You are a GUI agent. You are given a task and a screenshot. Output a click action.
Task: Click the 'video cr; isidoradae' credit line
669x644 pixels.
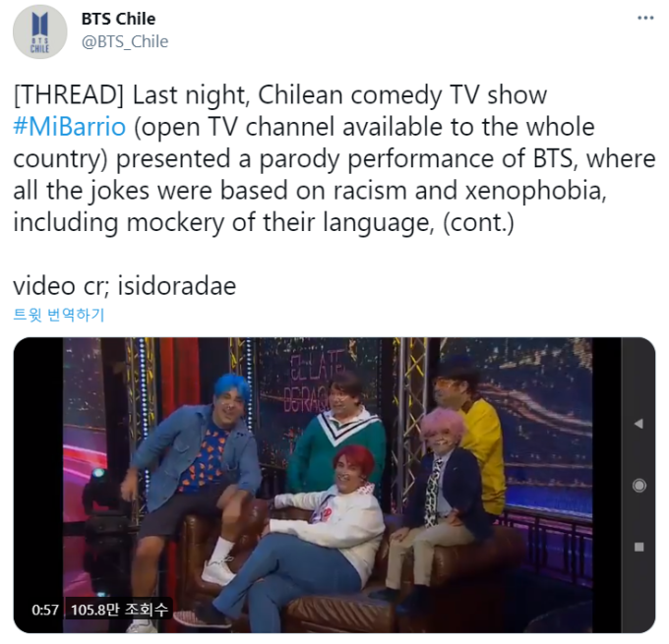[125, 286]
